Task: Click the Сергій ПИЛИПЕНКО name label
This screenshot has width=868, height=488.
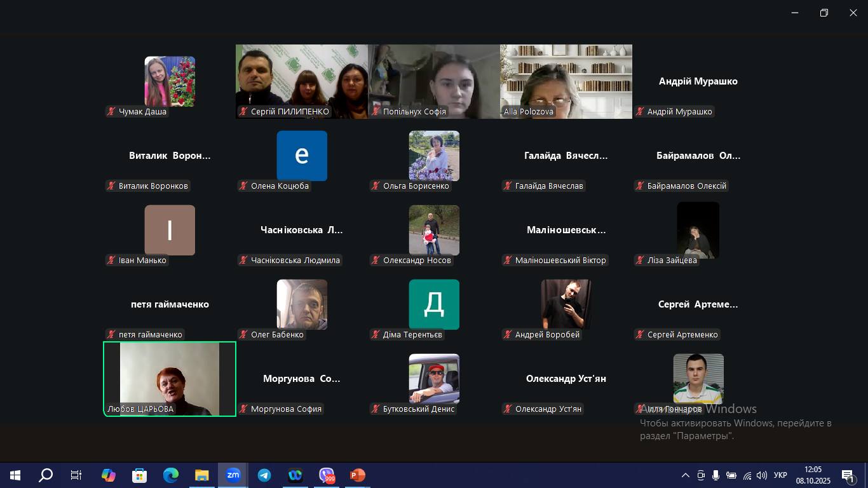Action: (x=290, y=112)
